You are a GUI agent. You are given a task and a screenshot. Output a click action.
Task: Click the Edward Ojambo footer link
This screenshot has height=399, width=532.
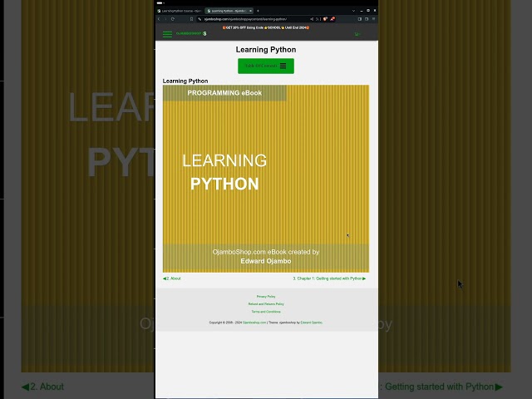(312, 323)
